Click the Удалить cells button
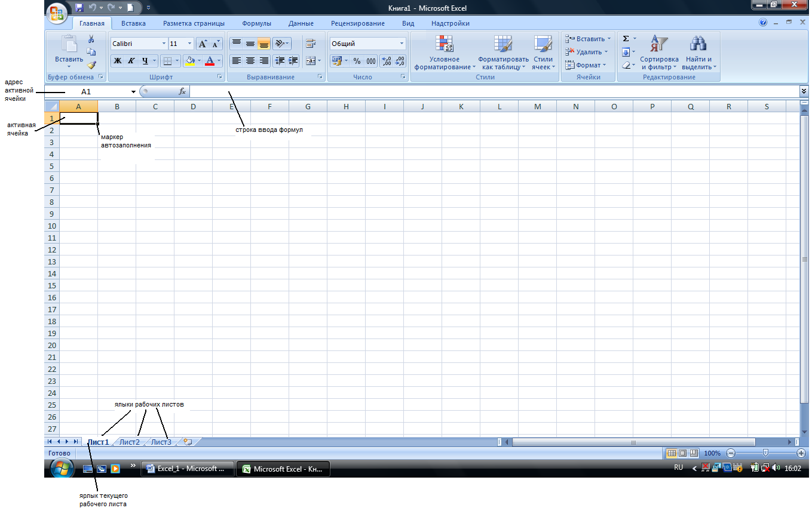This screenshot has height=514, width=812. click(587, 52)
